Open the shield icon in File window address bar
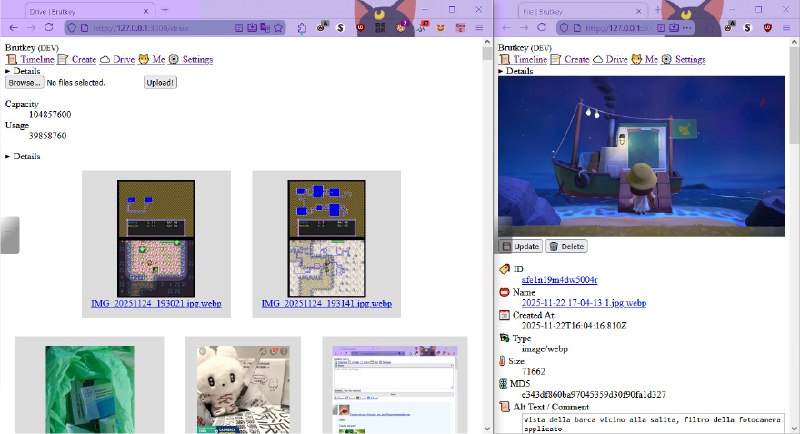 click(564, 28)
